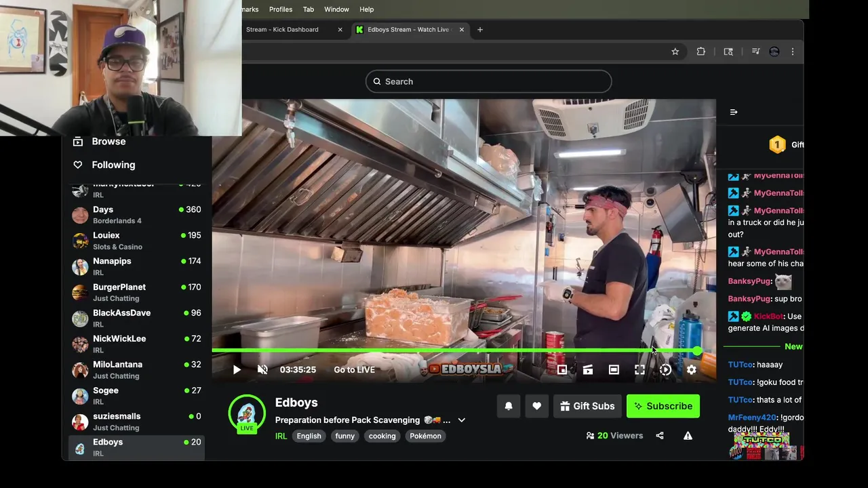Open Louiex channel in sidebar

coord(136,241)
